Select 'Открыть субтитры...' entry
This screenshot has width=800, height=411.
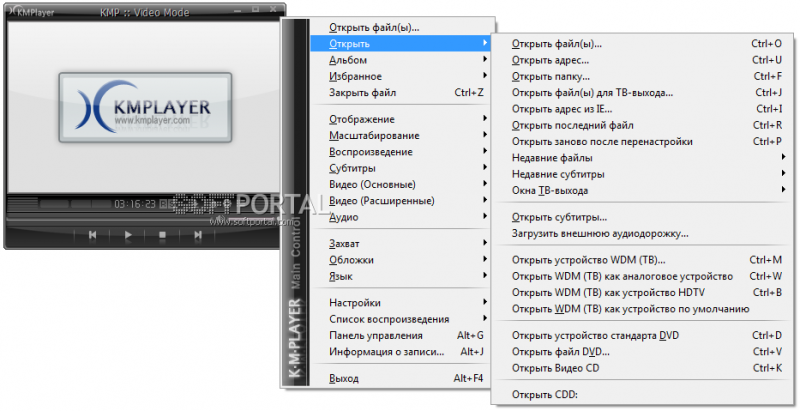click(x=644, y=217)
